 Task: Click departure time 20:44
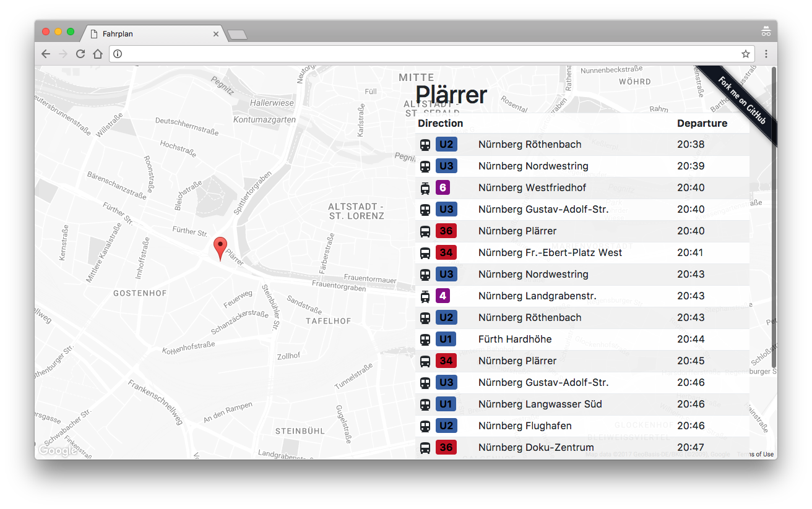click(x=691, y=339)
